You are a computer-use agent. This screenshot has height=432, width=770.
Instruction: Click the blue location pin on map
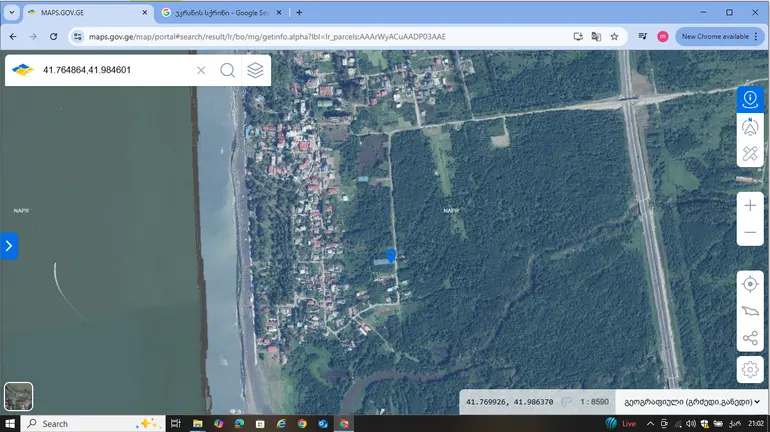(391, 255)
